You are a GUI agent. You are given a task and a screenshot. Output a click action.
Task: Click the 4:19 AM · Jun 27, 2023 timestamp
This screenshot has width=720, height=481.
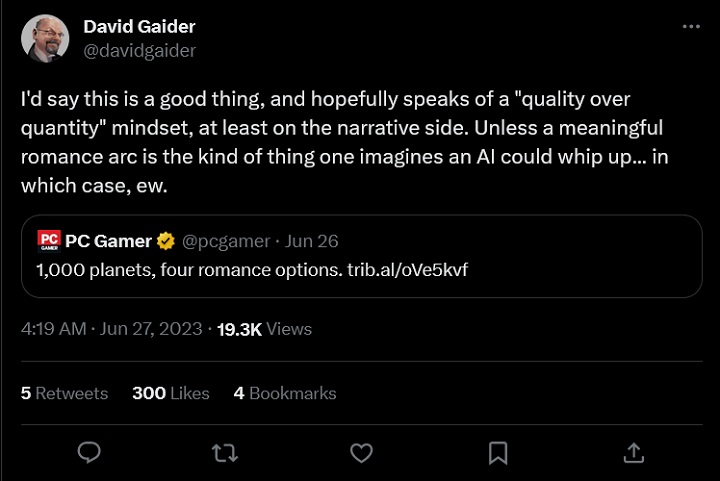pyautogui.click(x=112, y=329)
